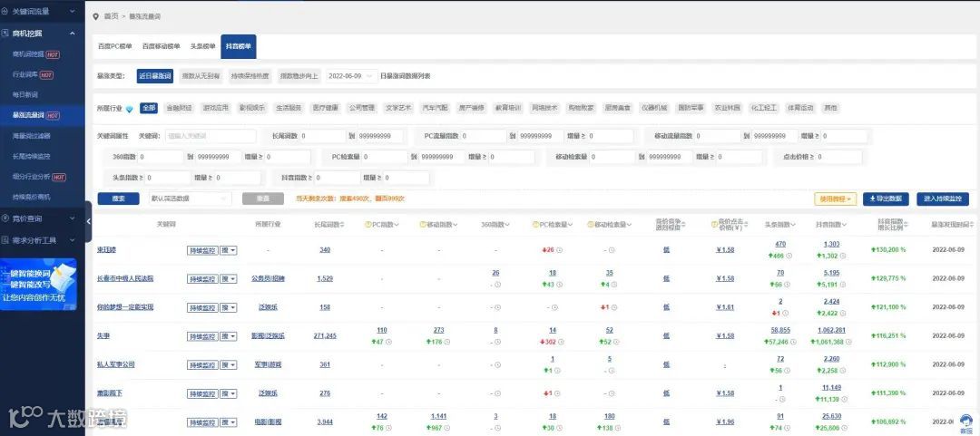Select the 医疗健康 industry filter
The height and width of the screenshot is (436, 980).
[x=327, y=108]
